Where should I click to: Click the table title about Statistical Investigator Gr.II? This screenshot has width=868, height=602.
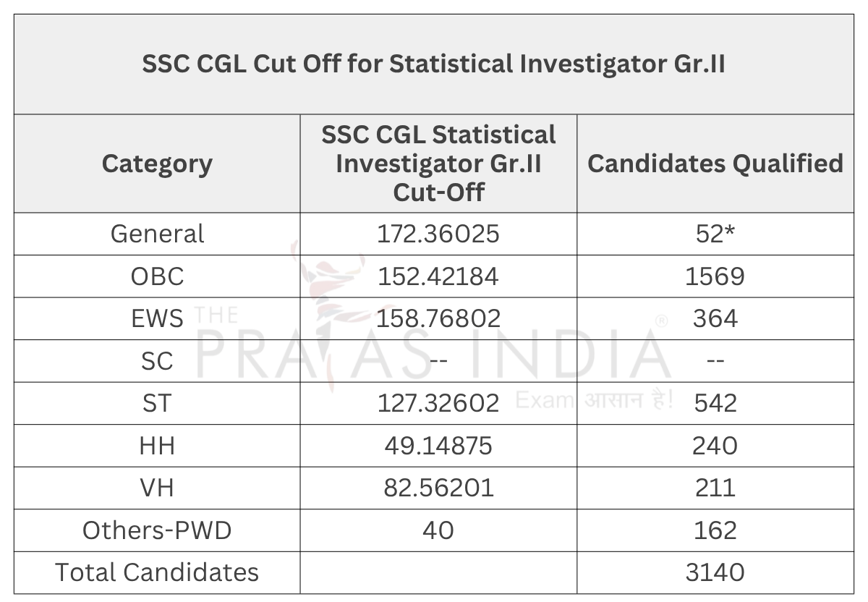(433, 64)
